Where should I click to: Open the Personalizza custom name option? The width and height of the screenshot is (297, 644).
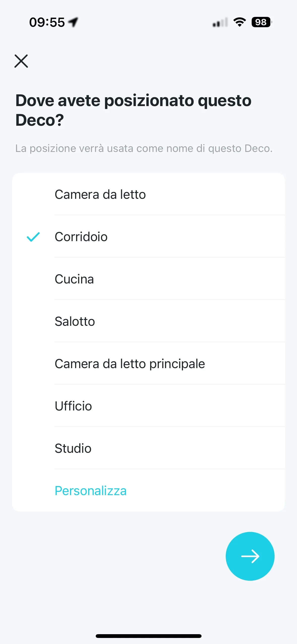[x=91, y=491]
